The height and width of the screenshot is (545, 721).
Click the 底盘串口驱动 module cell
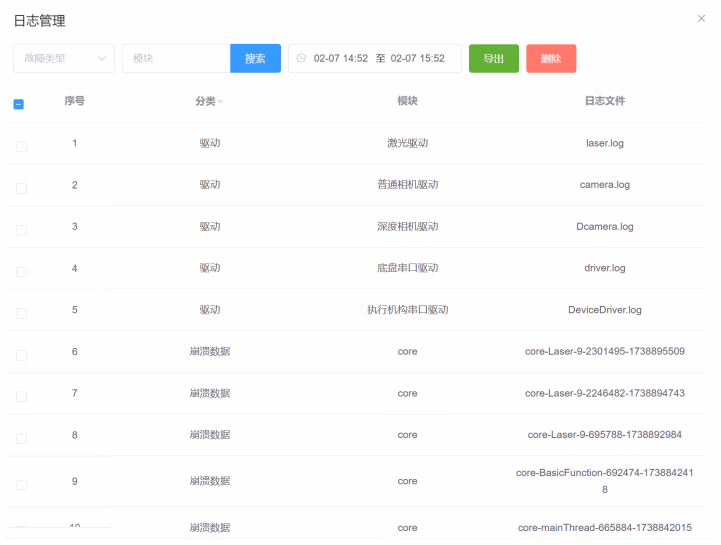[x=407, y=268]
